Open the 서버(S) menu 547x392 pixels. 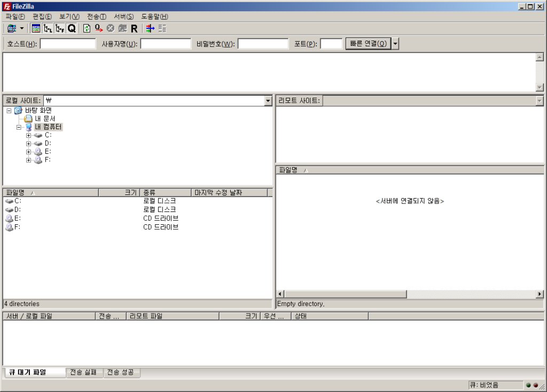pos(123,17)
